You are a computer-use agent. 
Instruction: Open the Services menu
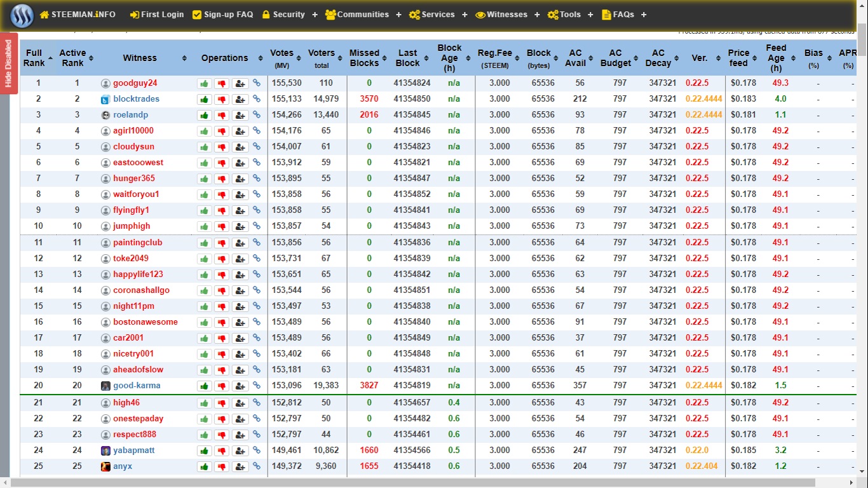(x=438, y=15)
